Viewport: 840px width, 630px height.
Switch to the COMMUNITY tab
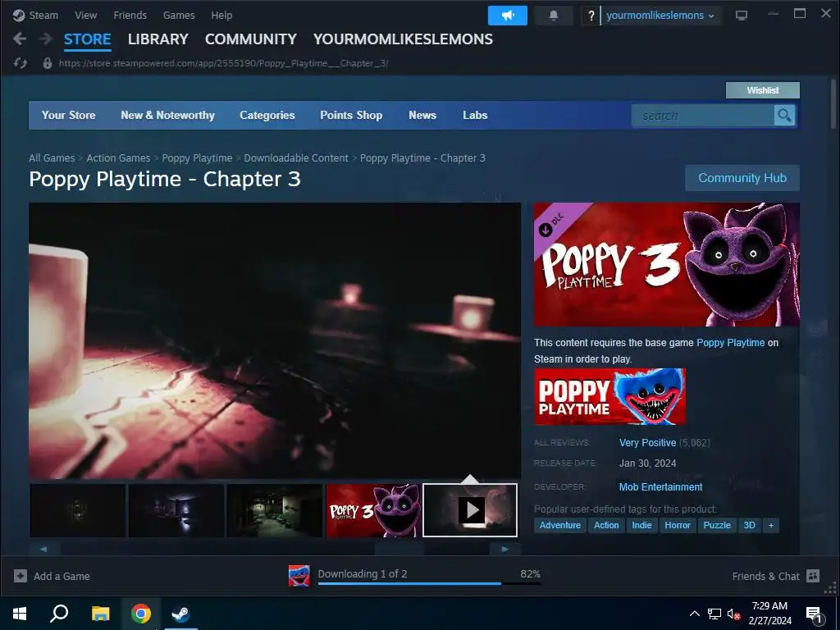tap(251, 39)
